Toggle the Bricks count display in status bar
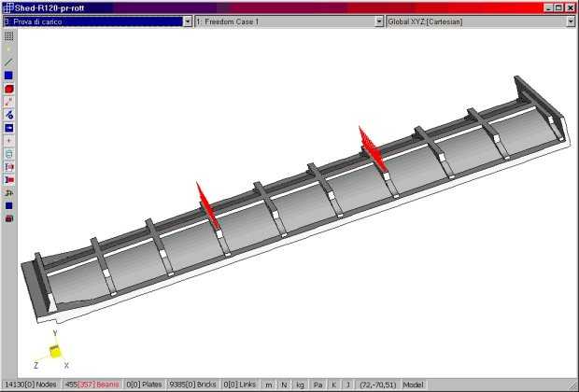 pos(192,385)
